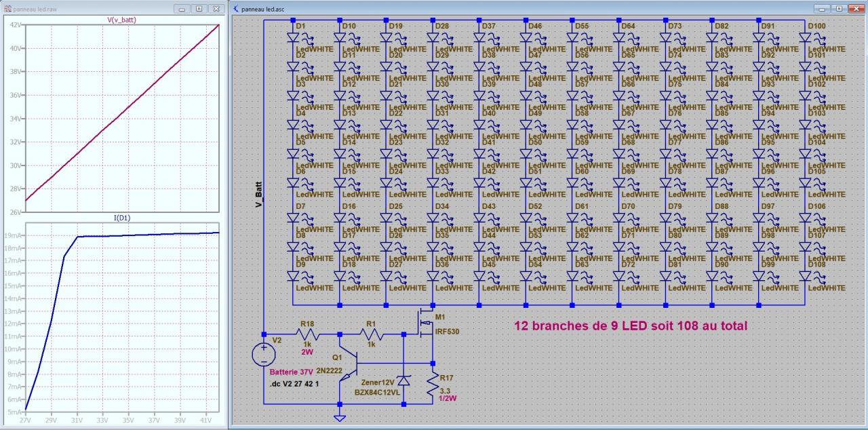Minimize the panneau led.raw window
The height and width of the screenshot is (430, 868).
pos(182,9)
